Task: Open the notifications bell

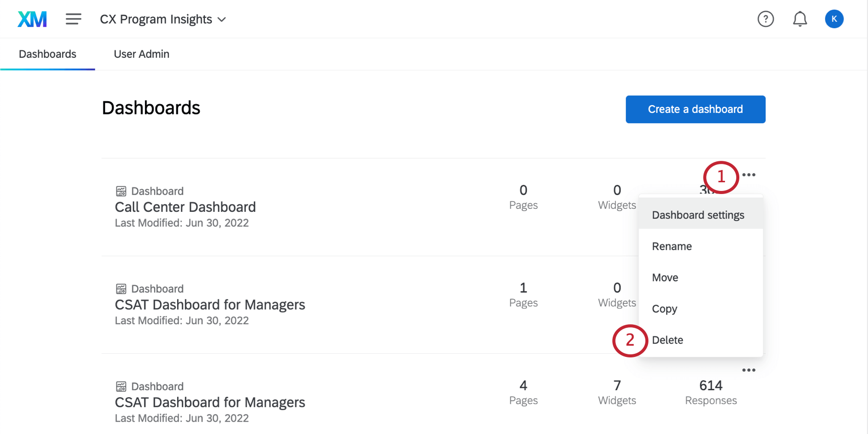Action: (800, 19)
